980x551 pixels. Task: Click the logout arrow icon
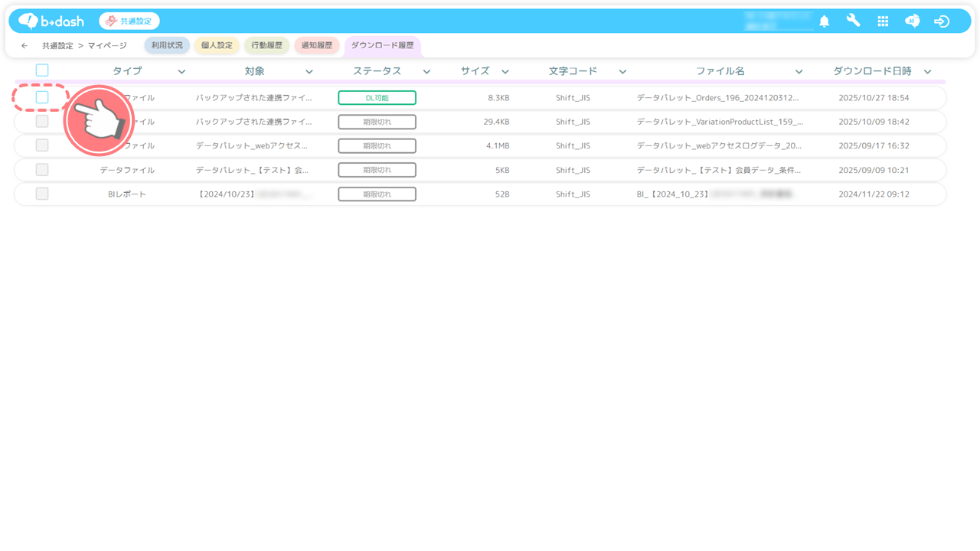(x=942, y=21)
